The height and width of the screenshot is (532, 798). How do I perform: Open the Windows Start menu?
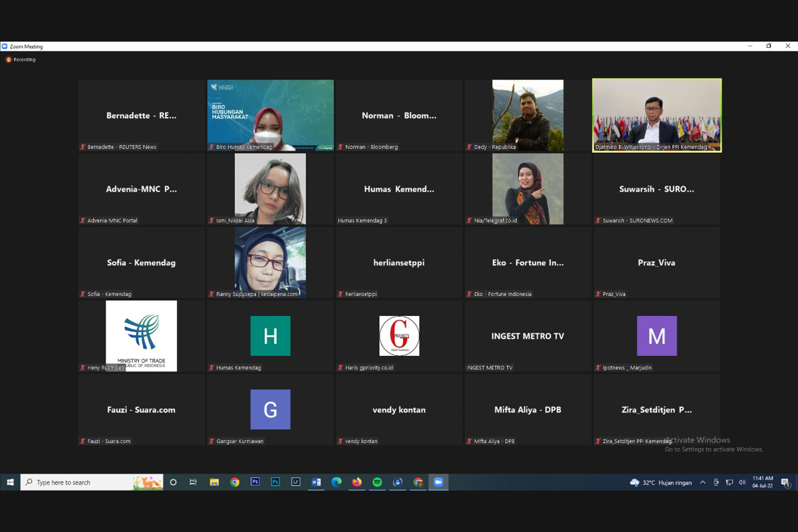(10, 482)
